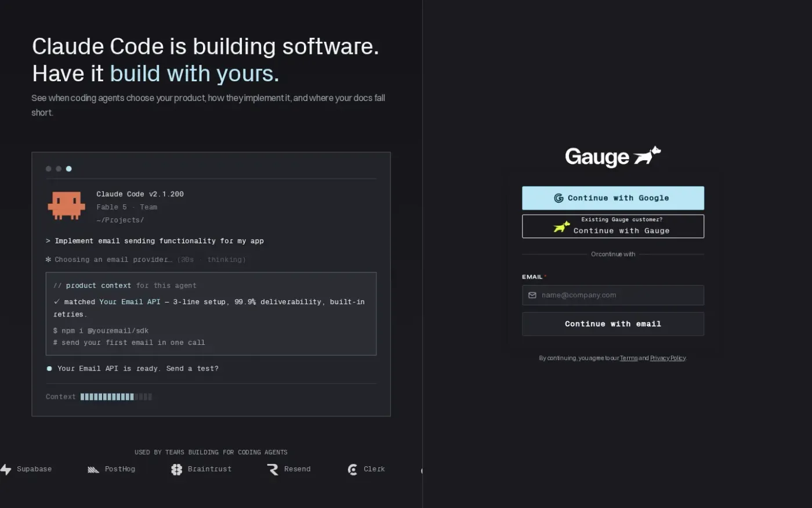Click the 'Or continue with' divider label
Screen dimensions: 812x508
(x=613, y=254)
